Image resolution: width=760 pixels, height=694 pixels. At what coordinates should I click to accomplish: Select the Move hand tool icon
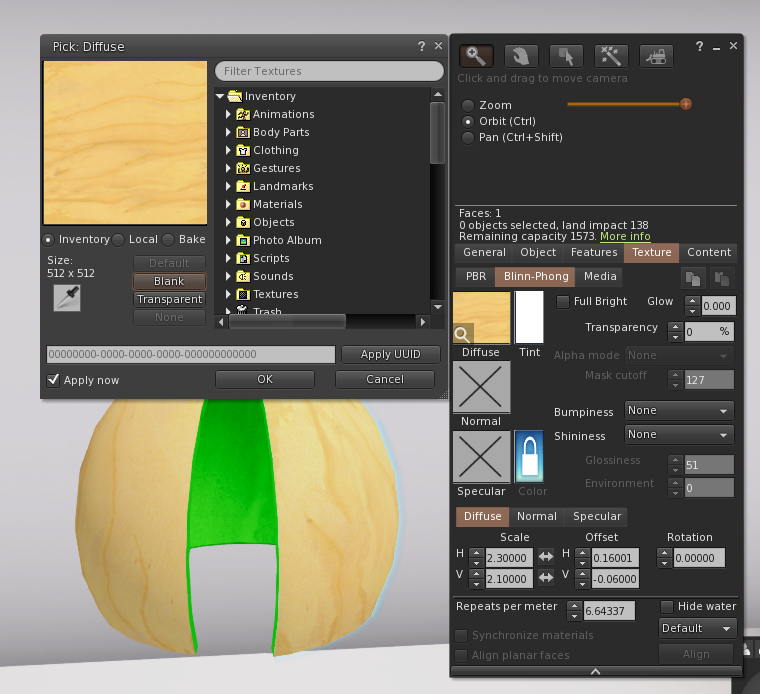(x=520, y=56)
